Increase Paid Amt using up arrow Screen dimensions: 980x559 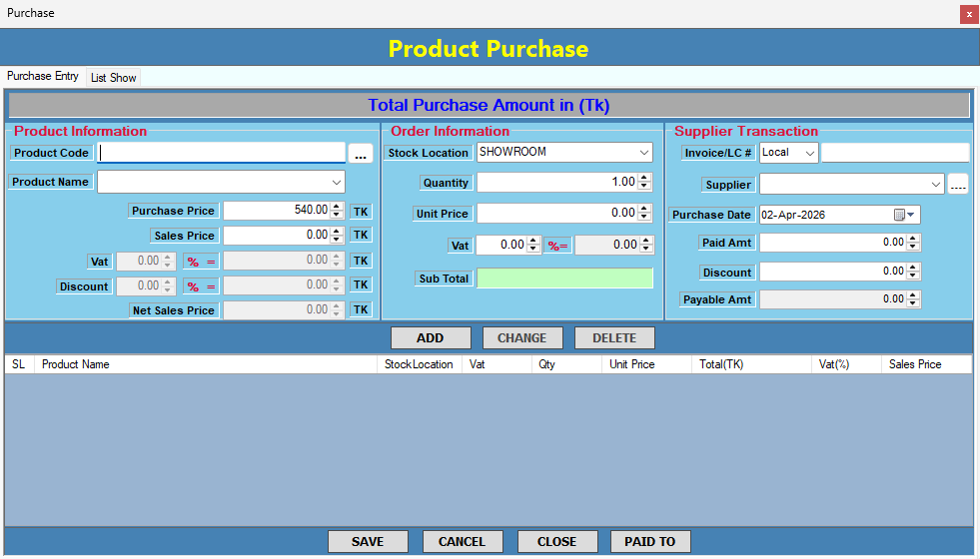(914, 239)
